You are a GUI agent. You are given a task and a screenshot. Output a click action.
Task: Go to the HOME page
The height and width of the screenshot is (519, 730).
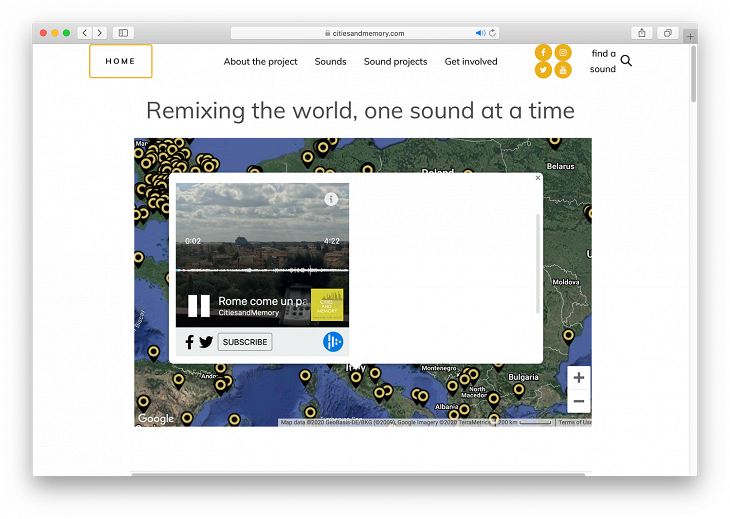120,61
